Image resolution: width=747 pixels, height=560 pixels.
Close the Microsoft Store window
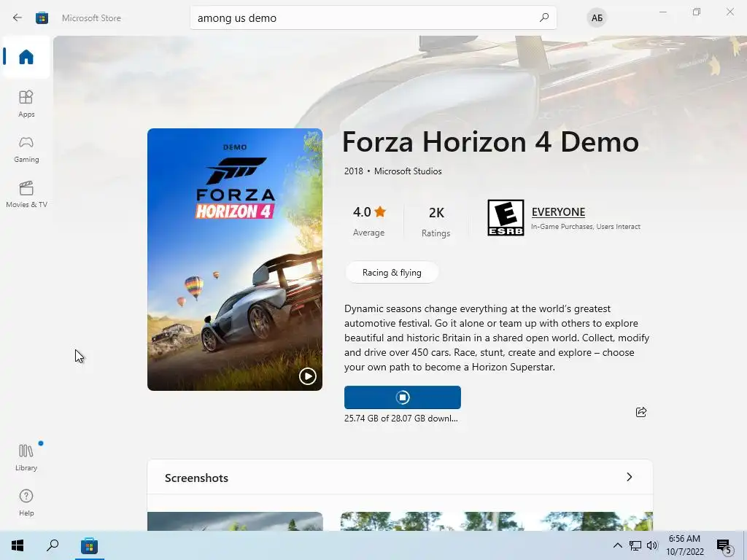[x=729, y=12]
